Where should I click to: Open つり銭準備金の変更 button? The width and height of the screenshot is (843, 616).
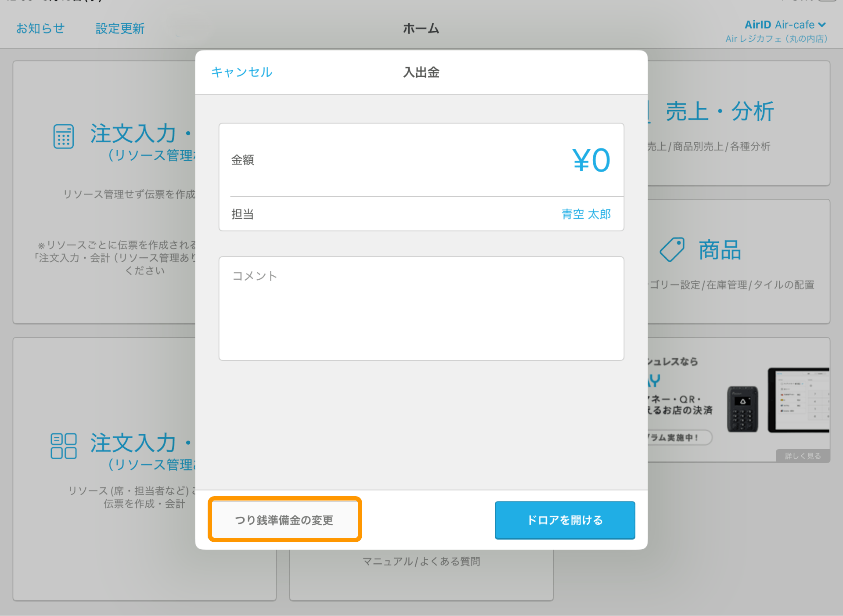pos(285,520)
